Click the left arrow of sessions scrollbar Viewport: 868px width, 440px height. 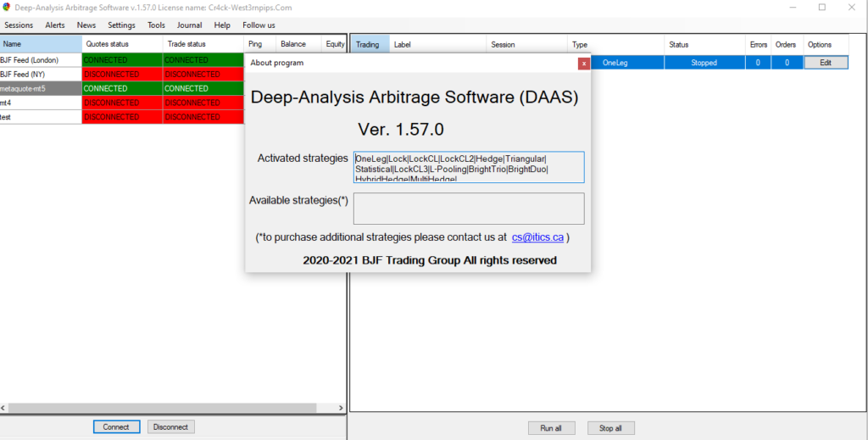pyautogui.click(x=3, y=408)
